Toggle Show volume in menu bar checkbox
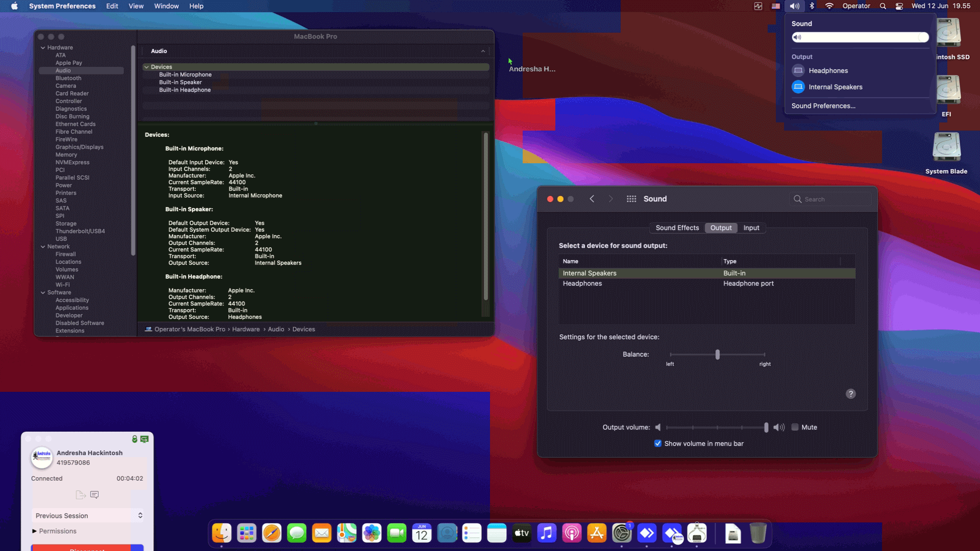The image size is (980, 551). (x=658, y=443)
